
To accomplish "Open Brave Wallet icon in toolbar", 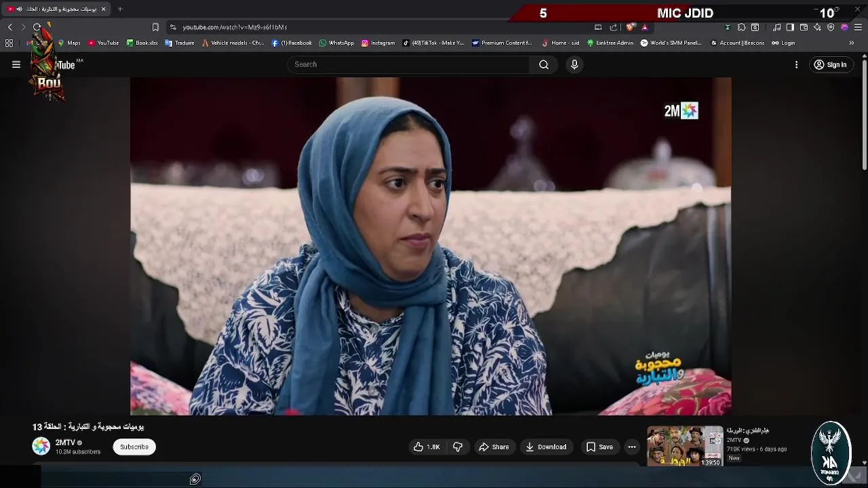I will click(804, 27).
